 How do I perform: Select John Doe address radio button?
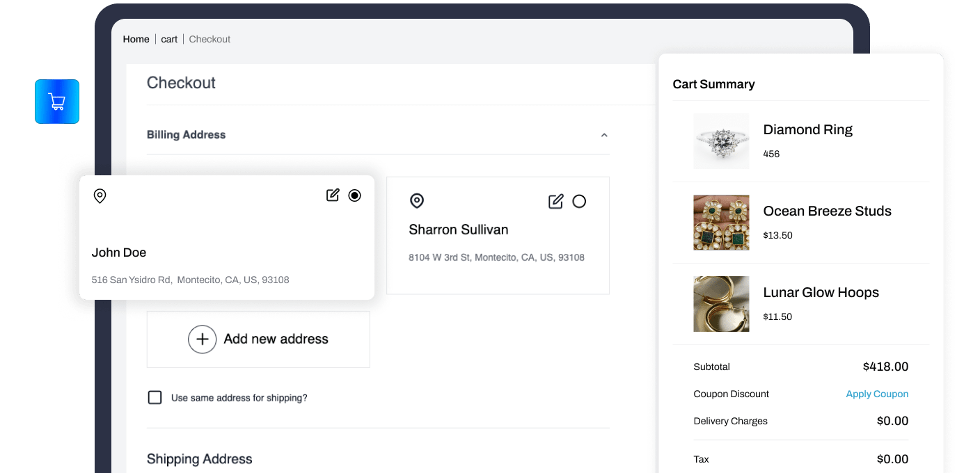354,195
